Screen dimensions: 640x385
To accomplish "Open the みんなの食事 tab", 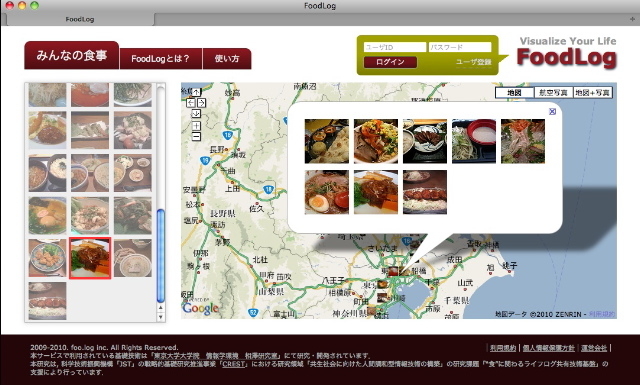I will [x=72, y=55].
